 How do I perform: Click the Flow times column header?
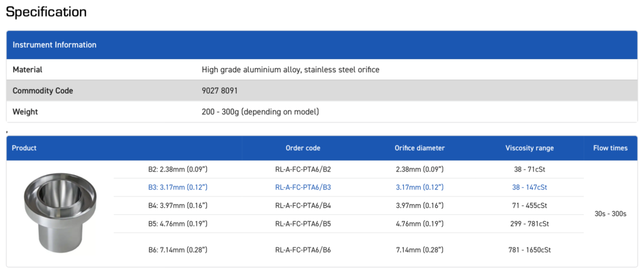(x=610, y=148)
